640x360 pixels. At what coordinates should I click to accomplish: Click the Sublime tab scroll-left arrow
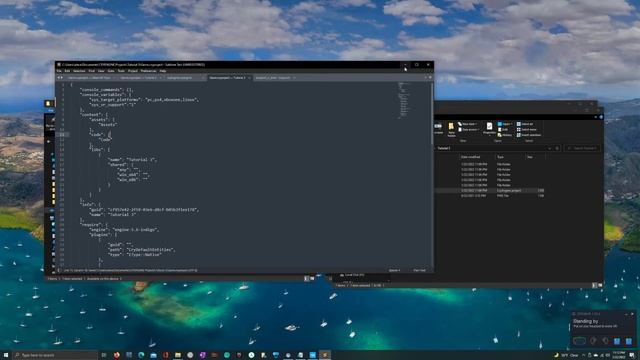(58, 78)
